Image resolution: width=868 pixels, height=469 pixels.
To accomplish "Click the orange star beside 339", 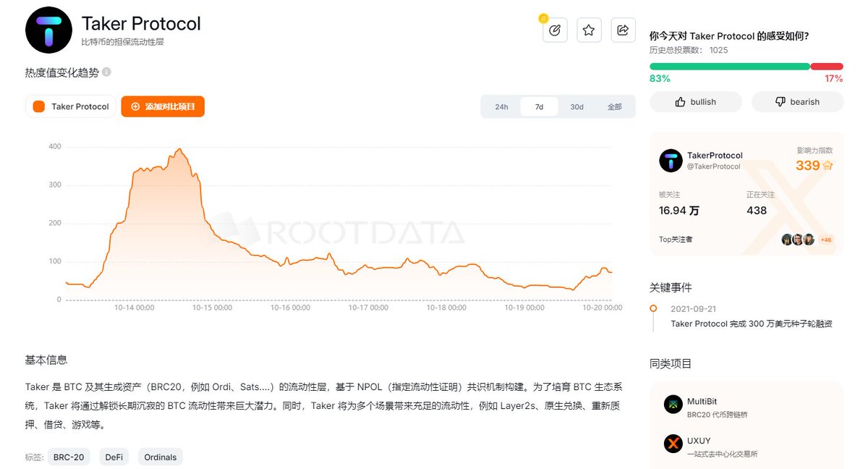I will pos(827,166).
